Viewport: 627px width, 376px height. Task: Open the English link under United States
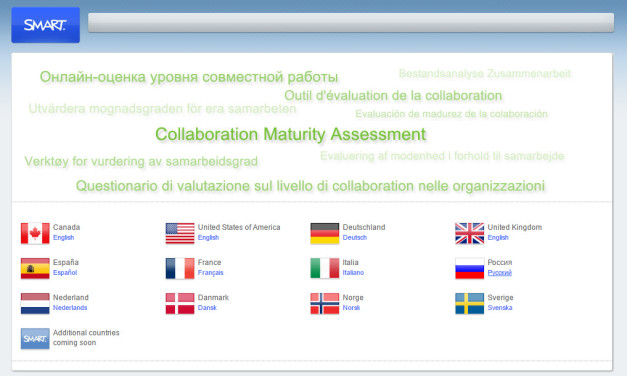pyautogui.click(x=208, y=238)
